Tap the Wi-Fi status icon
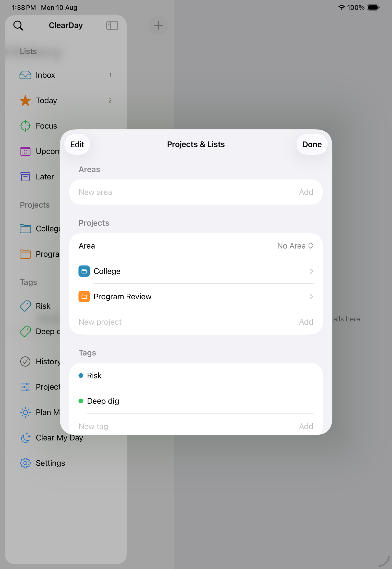This screenshot has width=392, height=569. pos(341,7)
